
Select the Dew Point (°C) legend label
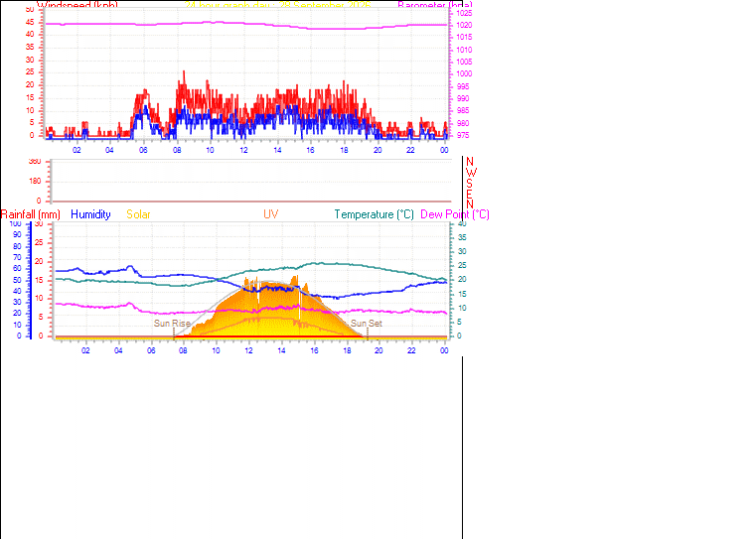point(455,214)
